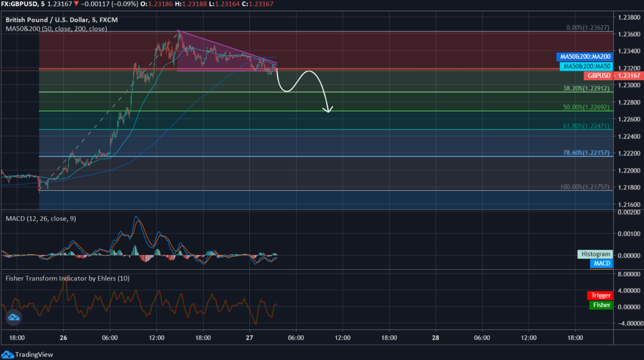Open the Fisher Transform Indicator by Ehlers title
This screenshot has height=360, width=644.
tap(67, 278)
